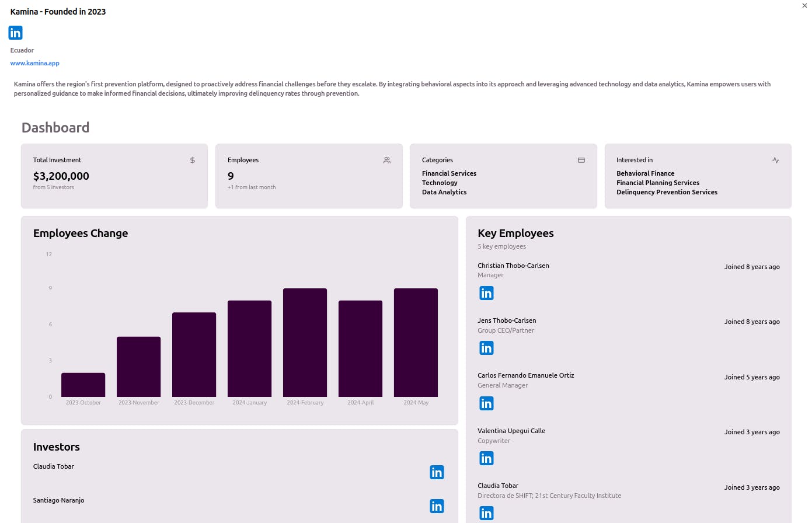Select the 2023-December bar in chart
812x523 pixels.
click(194, 355)
